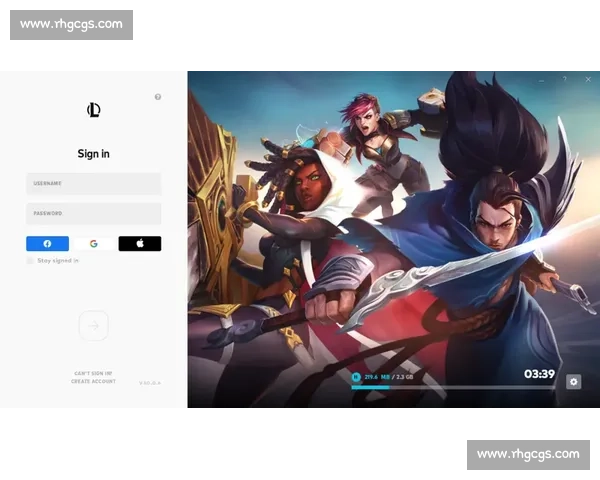The image size is (600, 480).
Task: Click the download progress bar
Action: click(453, 387)
